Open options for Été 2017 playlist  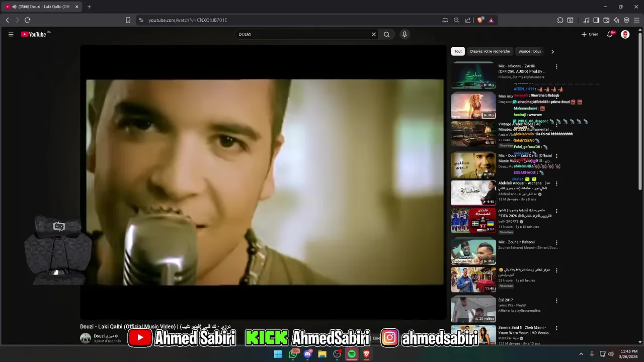(556, 301)
